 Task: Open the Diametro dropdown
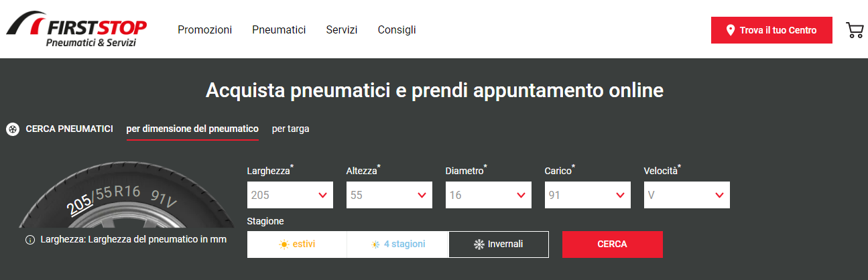coord(488,195)
